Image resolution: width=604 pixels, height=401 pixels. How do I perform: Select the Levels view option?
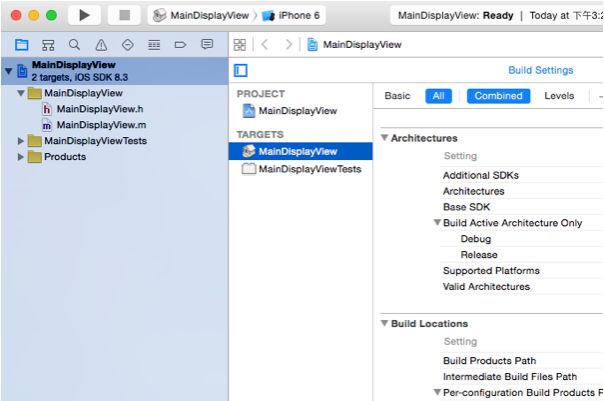pyautogui.click(x=559, y=96)
